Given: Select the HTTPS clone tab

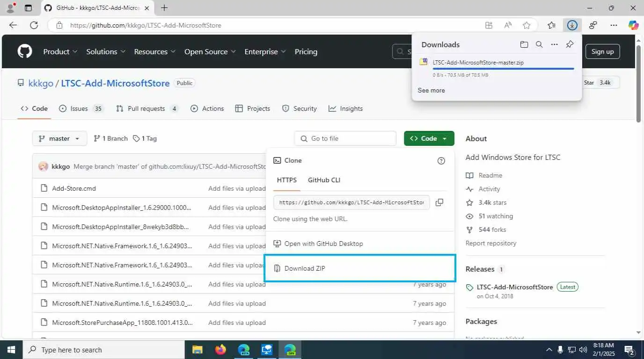Looking at the screenshot, I should [287, 180].
